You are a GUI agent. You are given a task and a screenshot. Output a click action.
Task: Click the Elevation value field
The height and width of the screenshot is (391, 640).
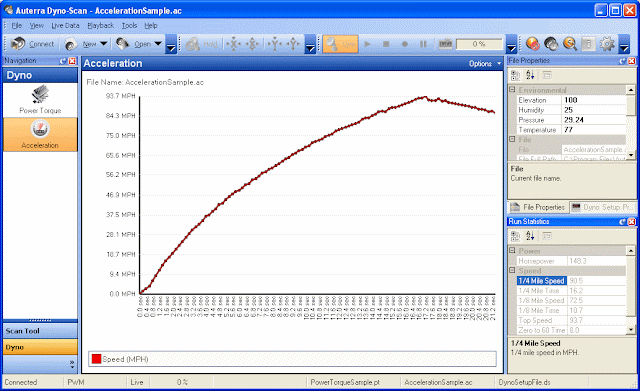594,100
